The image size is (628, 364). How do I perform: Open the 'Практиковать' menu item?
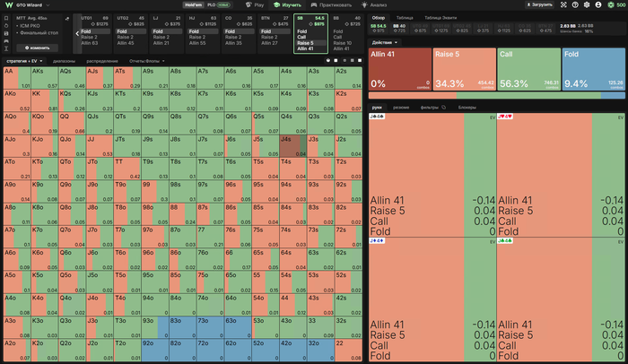(331, 4)
